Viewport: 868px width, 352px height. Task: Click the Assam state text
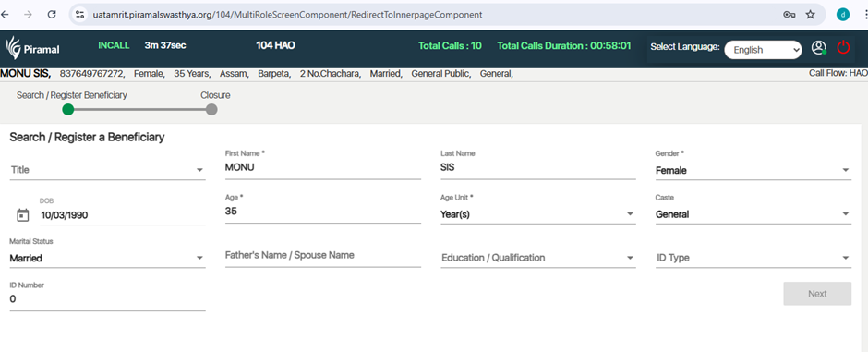(235, 74)
